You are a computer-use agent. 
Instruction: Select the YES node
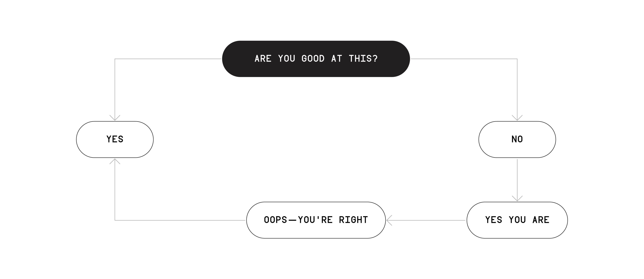115,139
